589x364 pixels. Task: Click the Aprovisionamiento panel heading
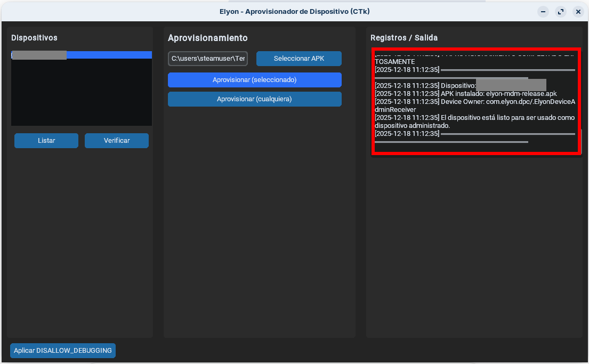(207, 38)
